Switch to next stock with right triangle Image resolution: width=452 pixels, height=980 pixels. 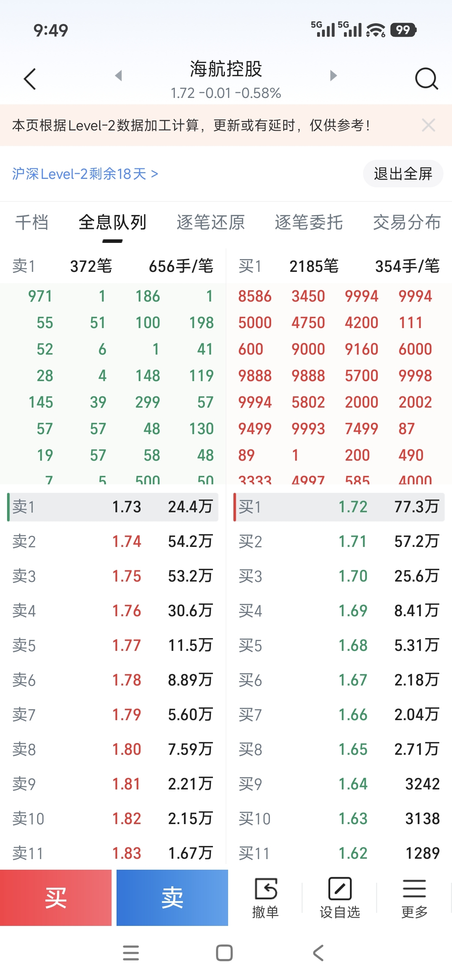[x=333, y=75]
